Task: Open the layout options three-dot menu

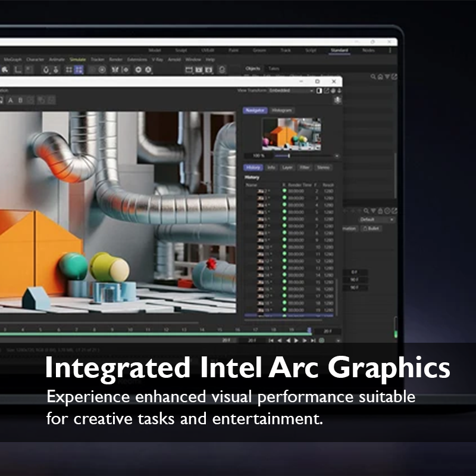Action: point(390,50)
